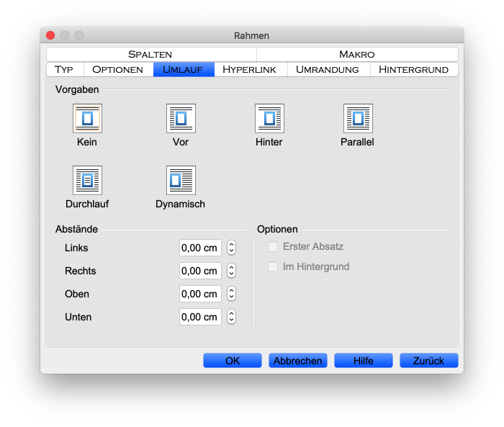Open the Makro tab
Screen dimensions: 504x427
click(357, 54)
